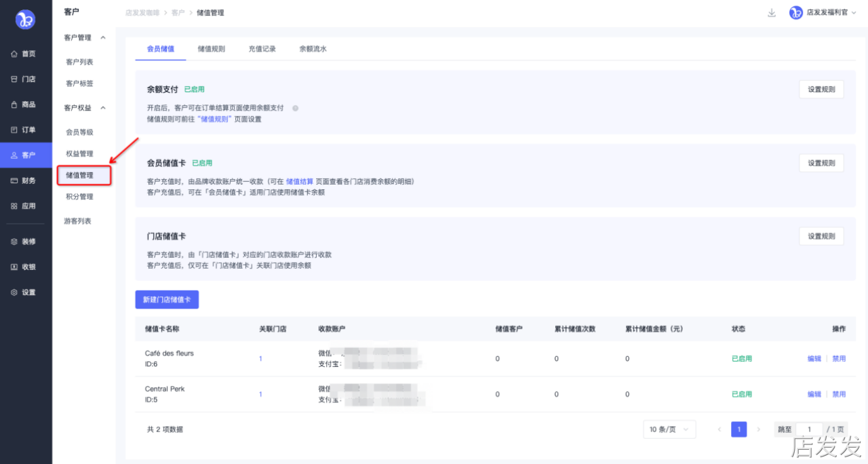The width and height of the screenshot is (868, 464).
Task: Click 编辑 for Central Perk
Action: (814, 394)
